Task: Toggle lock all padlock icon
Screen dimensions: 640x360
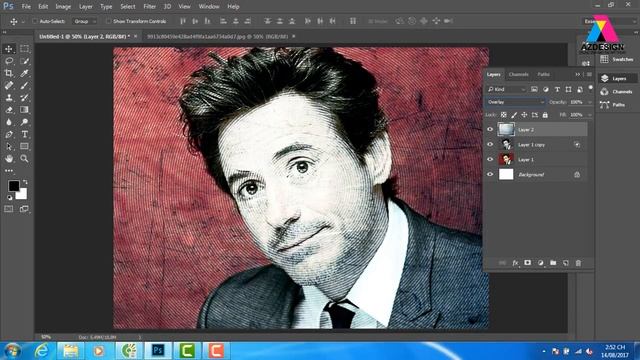Action: [x=545, y=115]
